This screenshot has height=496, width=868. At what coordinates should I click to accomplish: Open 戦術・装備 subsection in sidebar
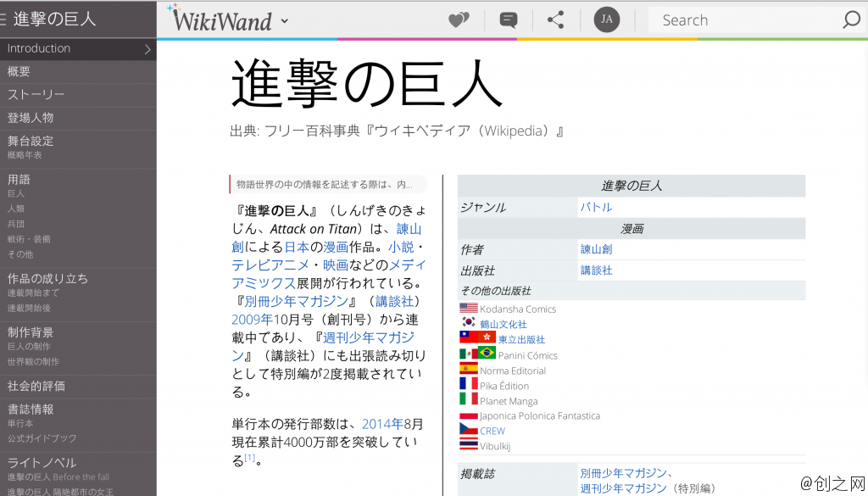29,239
